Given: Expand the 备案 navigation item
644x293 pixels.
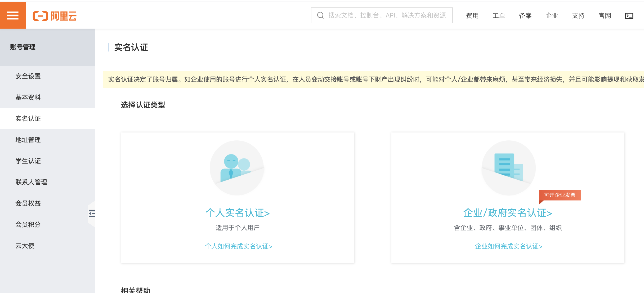Looking at the screenshot, I should (525, 16).
